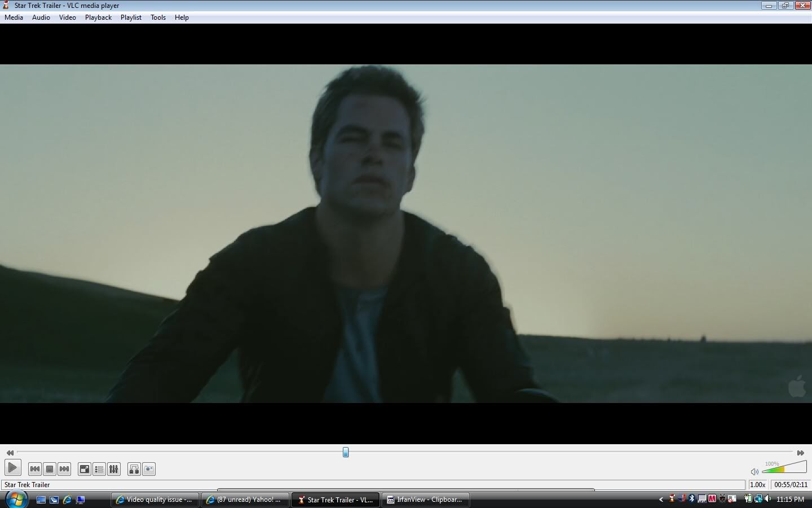Image resolution: width=812 pixels, height=508 pixels.
Task: Open the Video menu
Action: click(x=68, y=17)
